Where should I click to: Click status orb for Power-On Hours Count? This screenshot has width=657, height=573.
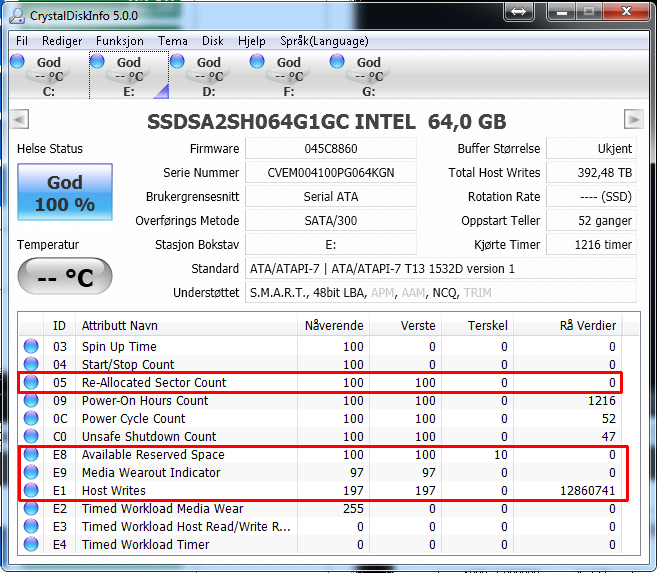31,400
